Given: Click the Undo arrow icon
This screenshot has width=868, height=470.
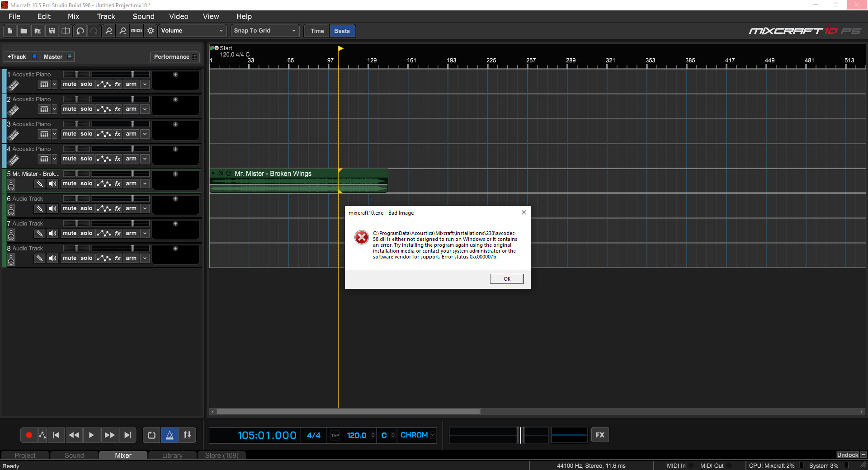Looking at the screenshot, I should pyautogui.click(x=80, y=31).
